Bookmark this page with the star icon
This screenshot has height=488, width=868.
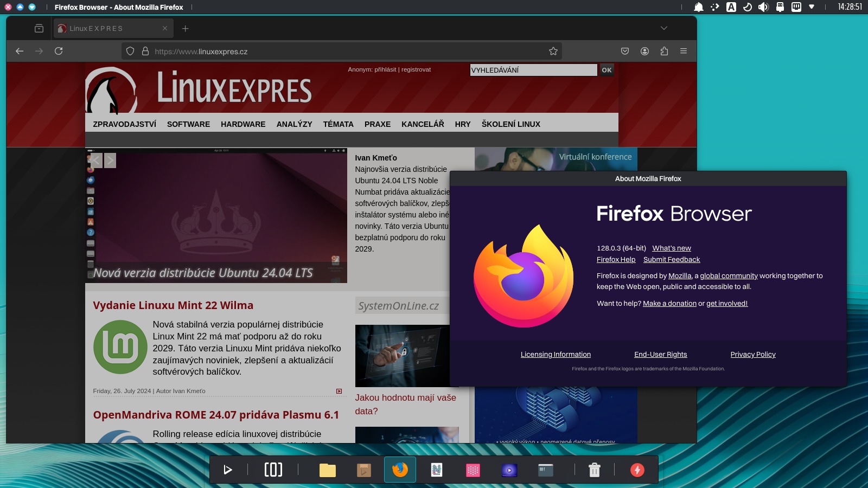553,51
